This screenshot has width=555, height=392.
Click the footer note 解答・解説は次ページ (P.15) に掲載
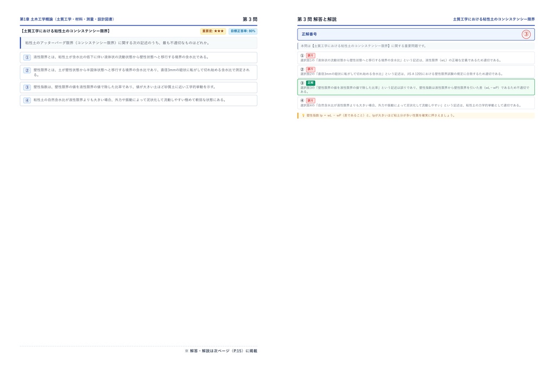point(221,351)
